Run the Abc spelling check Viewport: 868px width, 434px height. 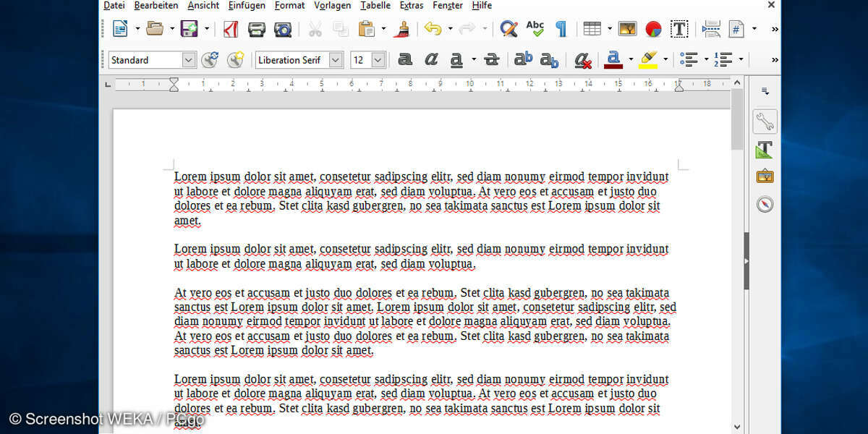tap(535, 29)
